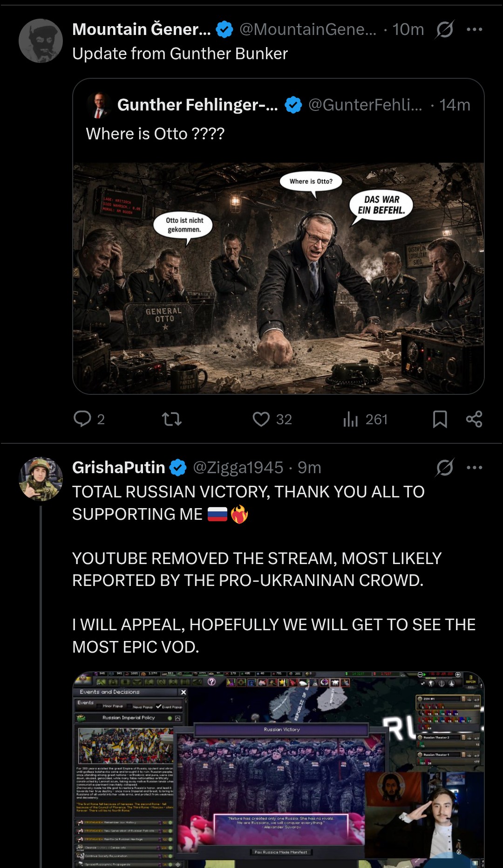Open the @Zigga1945 handle
Screen dimensions: 503x868
coord(238,468)
